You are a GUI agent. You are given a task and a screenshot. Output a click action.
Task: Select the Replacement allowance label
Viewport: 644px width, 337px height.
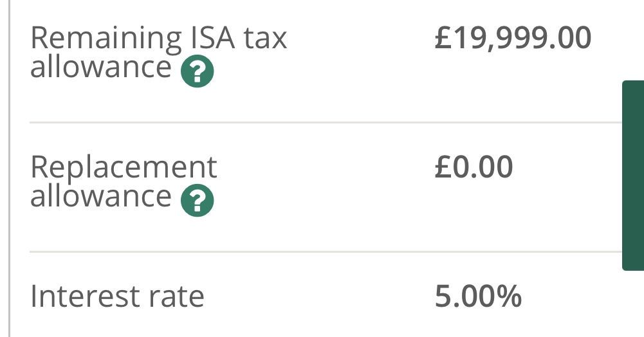tap(124, 181)
